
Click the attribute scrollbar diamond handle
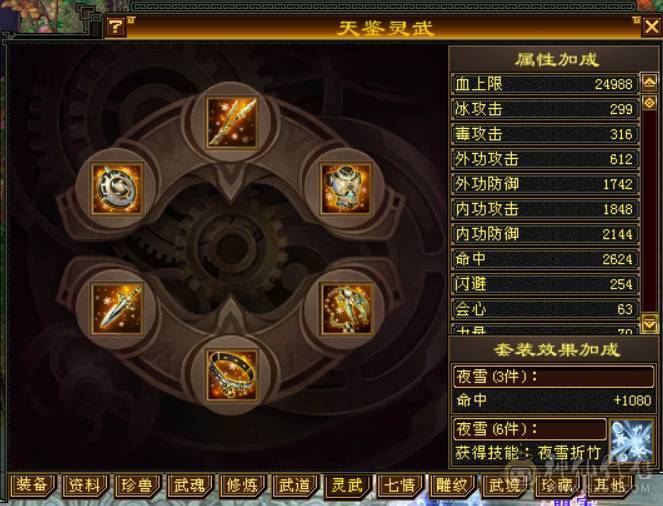pyautogui.click(x=649, y=102)
